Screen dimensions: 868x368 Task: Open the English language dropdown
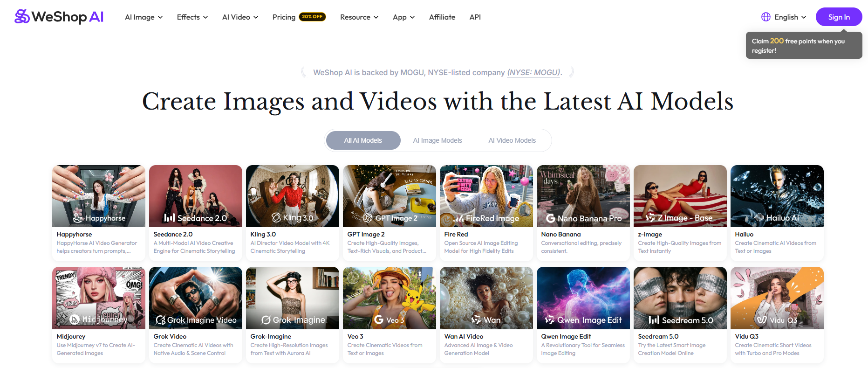click(x=784, y=17)
